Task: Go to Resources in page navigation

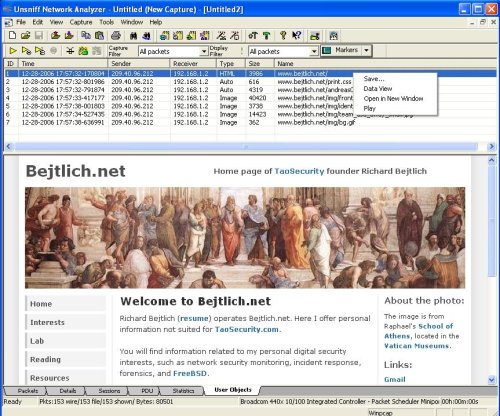Action: click(x=65, y=378)
